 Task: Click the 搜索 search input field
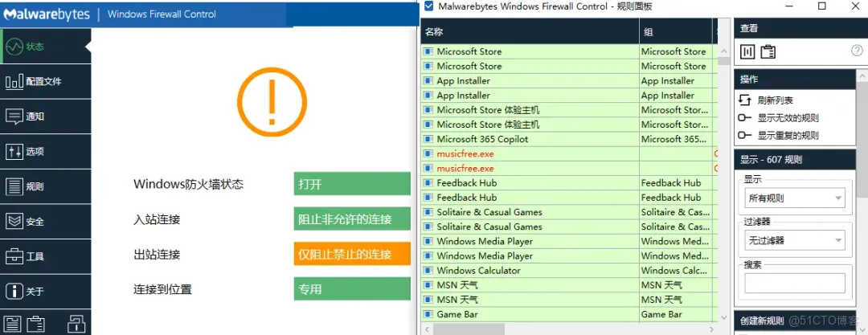[x=795, y=283]
